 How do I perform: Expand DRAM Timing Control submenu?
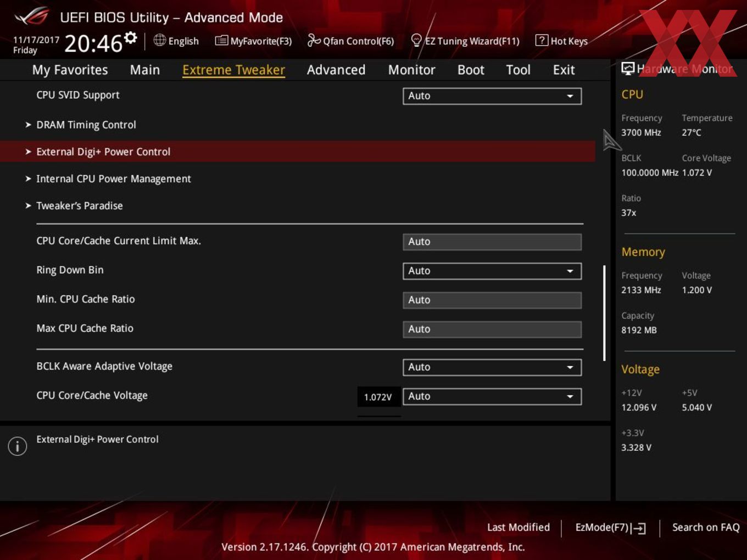(86, 125)
